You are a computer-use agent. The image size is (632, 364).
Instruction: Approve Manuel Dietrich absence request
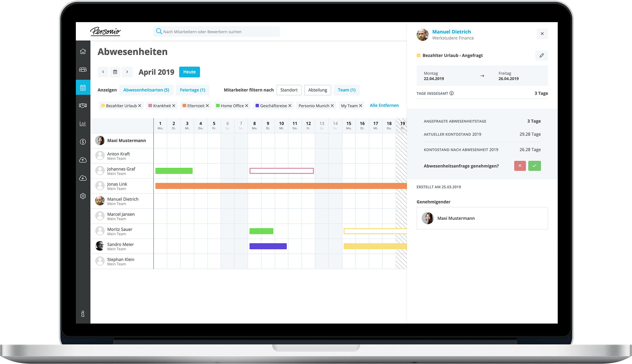tap(535, 166)
